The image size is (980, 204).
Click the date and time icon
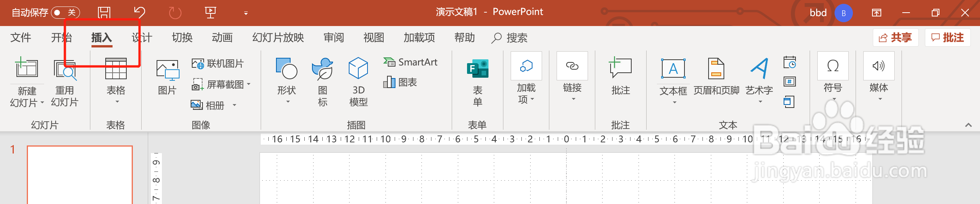tap(789, 62)
